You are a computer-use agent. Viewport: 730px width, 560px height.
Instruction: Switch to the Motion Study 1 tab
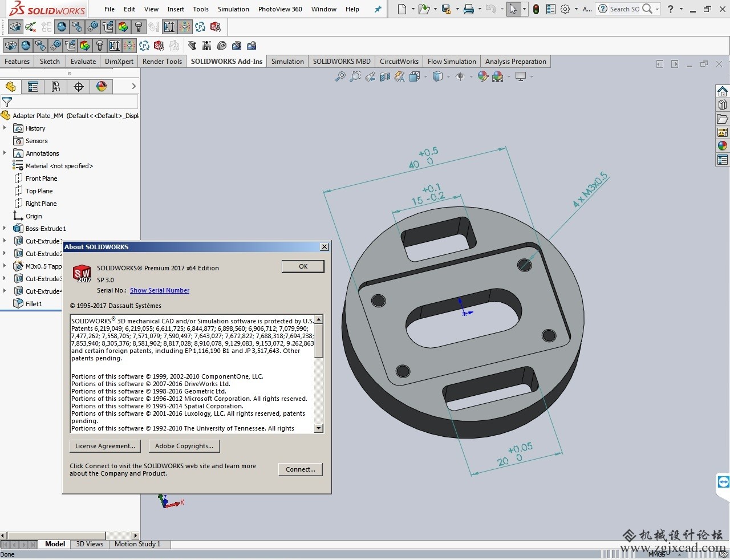pyautogui.click(x=137, y=544)
